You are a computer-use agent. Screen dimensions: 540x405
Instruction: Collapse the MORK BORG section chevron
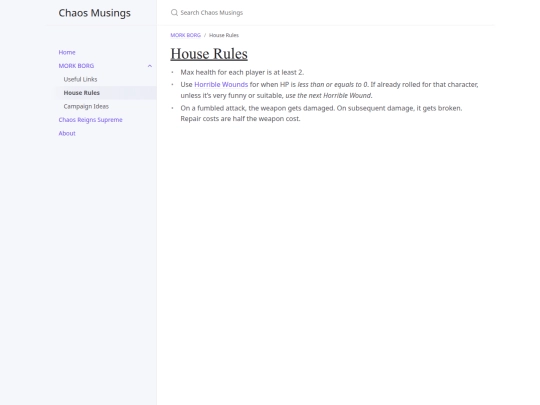tap(149, 66)
